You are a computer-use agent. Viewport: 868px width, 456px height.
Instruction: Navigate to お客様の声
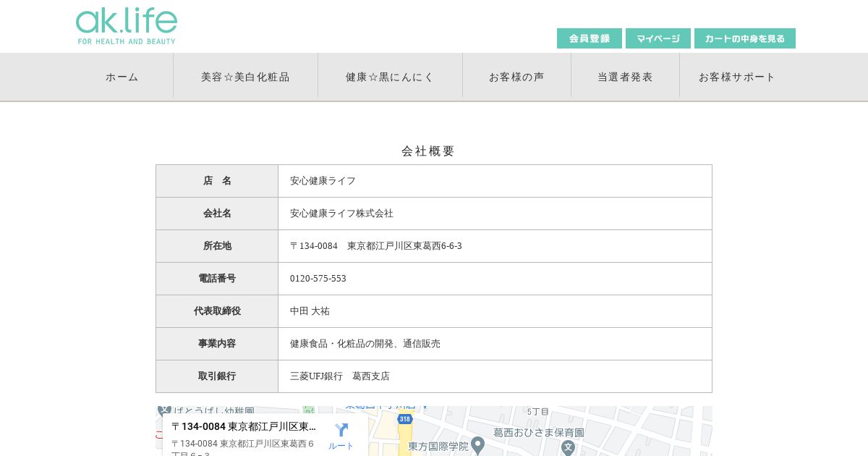(x=516, y=77)
